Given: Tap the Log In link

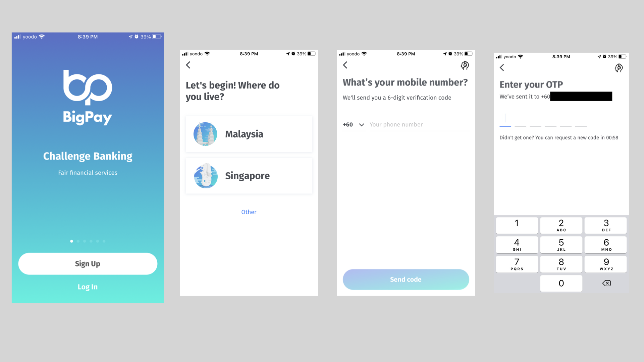Looking at the screenshot, I should coord(88,287).
